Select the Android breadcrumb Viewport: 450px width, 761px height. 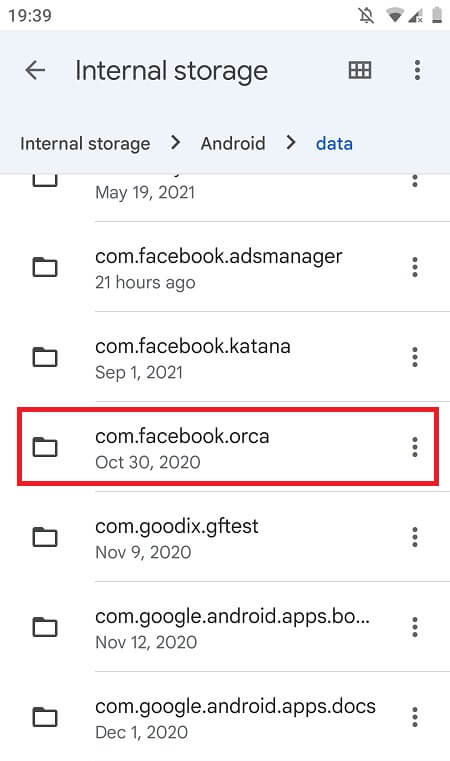[233, 144]
